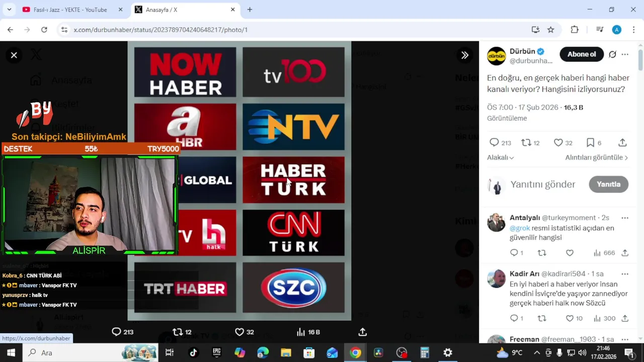
Task: Open the Chrome extensions puzzle icon
Action: pyautogui.click(x=575, y=30)
